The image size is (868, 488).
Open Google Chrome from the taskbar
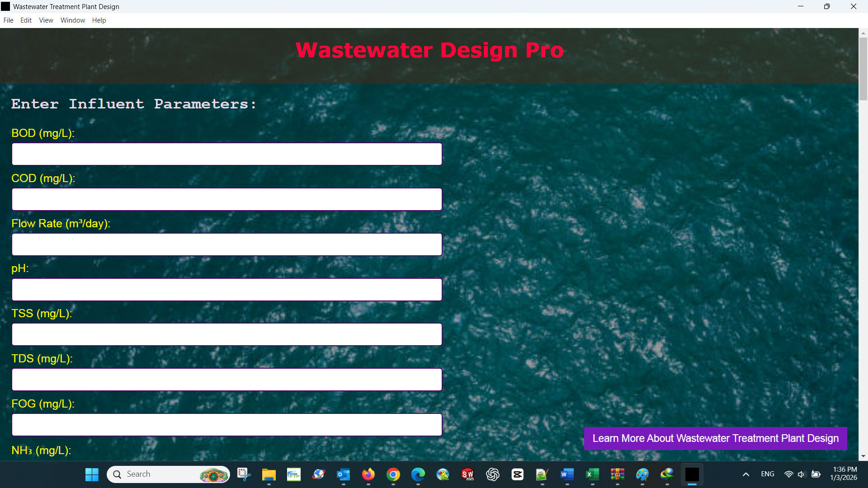pyautogui.click(x=393, y=474)
